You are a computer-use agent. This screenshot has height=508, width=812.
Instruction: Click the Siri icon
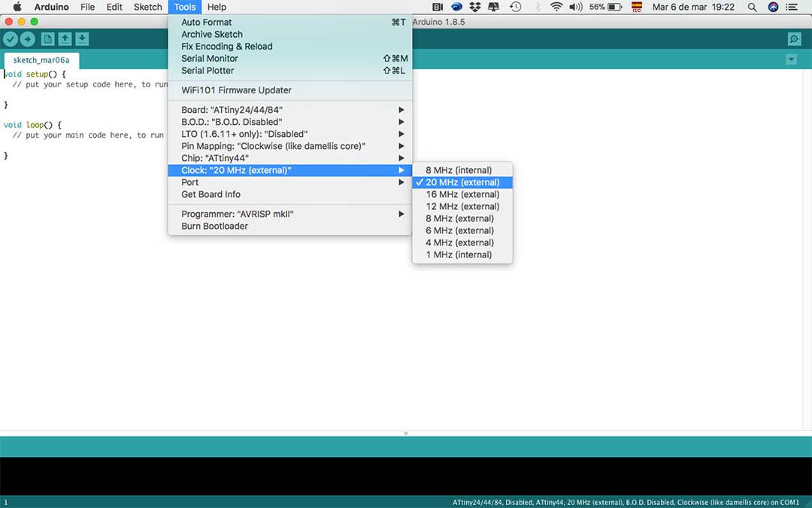click(773, 7)
